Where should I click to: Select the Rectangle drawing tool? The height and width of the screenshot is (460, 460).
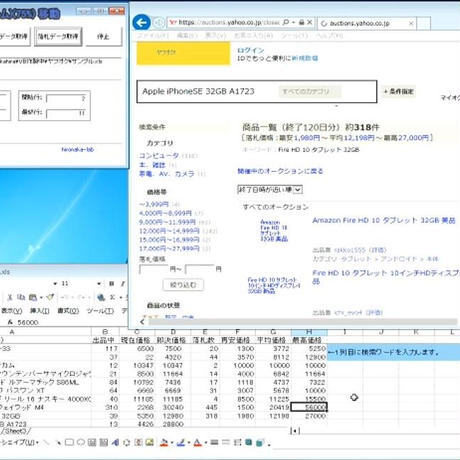pos(69,443)
